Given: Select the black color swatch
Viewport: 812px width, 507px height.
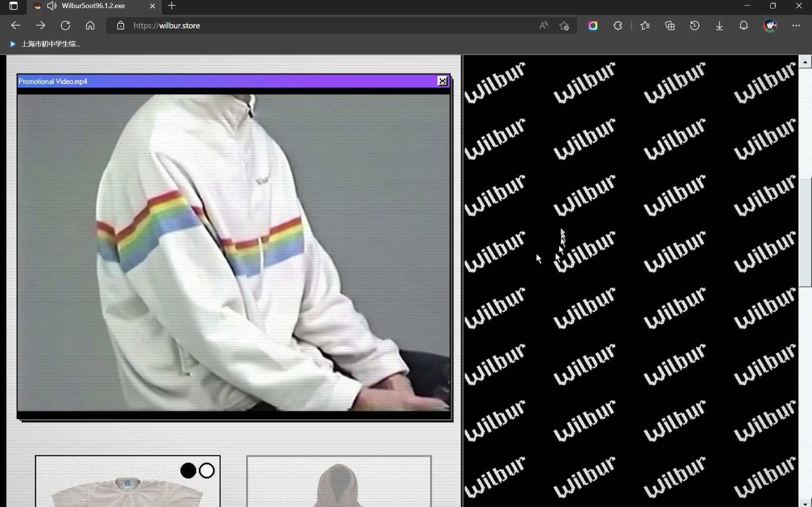Looking at the screenshot, I should [x=188, y=471].
